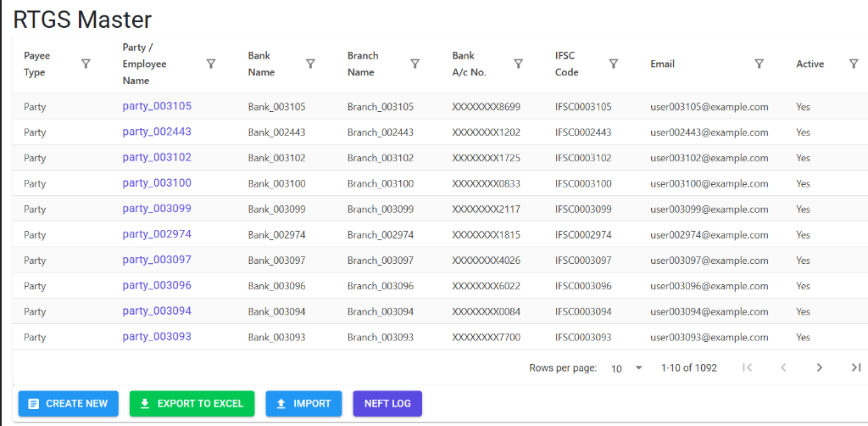This screenshot has width=868, height=426.
Task: Click EXPORT TO EXCEL button
Action: click(x=192, y=403)
